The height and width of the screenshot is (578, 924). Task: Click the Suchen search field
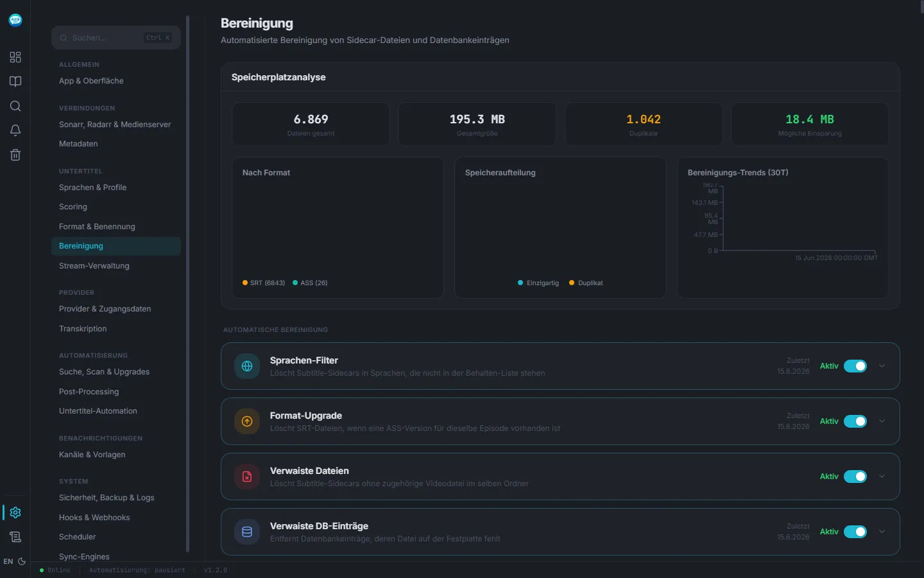[x=116, y=38]
